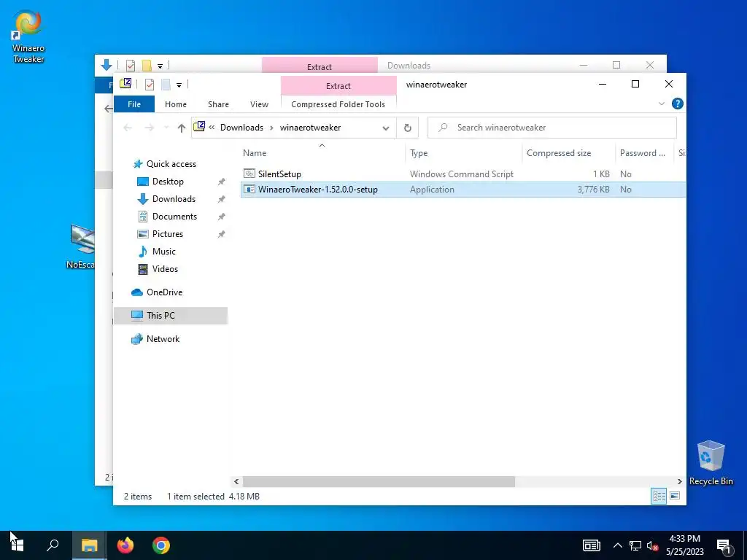Click the horizontal scrollbar thumb

coord(379,481)
